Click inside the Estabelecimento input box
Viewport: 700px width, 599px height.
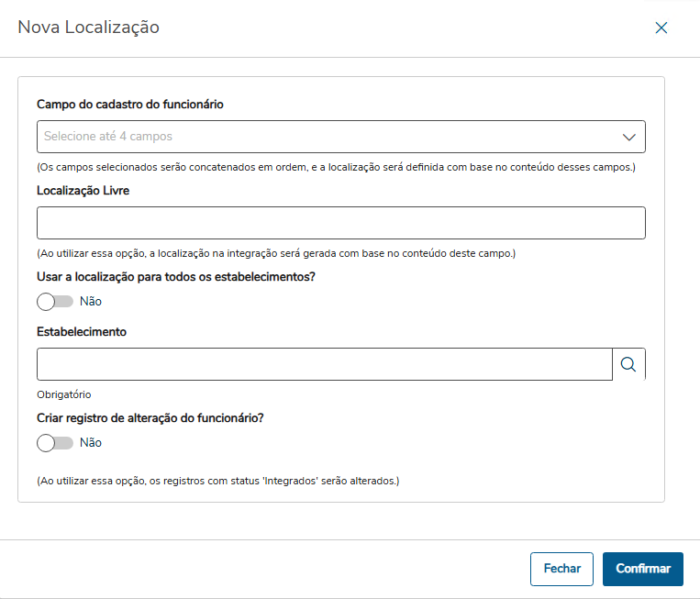pyautogui.click(x=324, y=364)
